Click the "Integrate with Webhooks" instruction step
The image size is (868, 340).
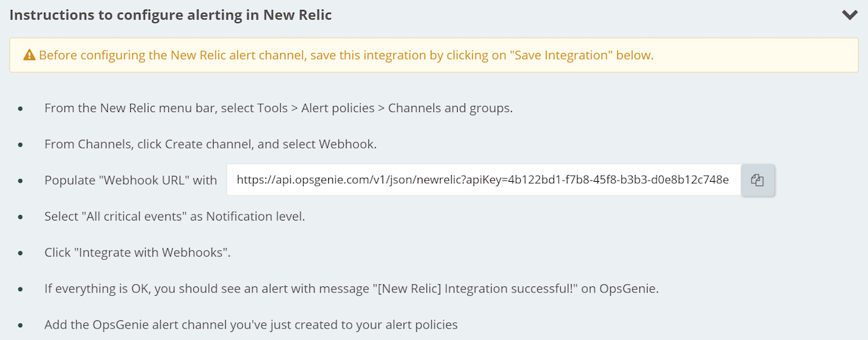[x=138, y=252]
